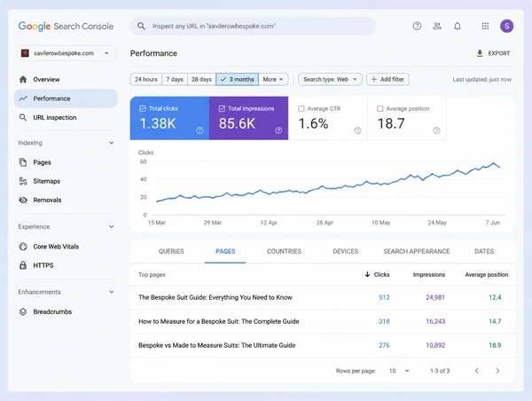Click the Last updated: just now text
Viewport: 532px width, 401px height.
[x=481, y=80]
